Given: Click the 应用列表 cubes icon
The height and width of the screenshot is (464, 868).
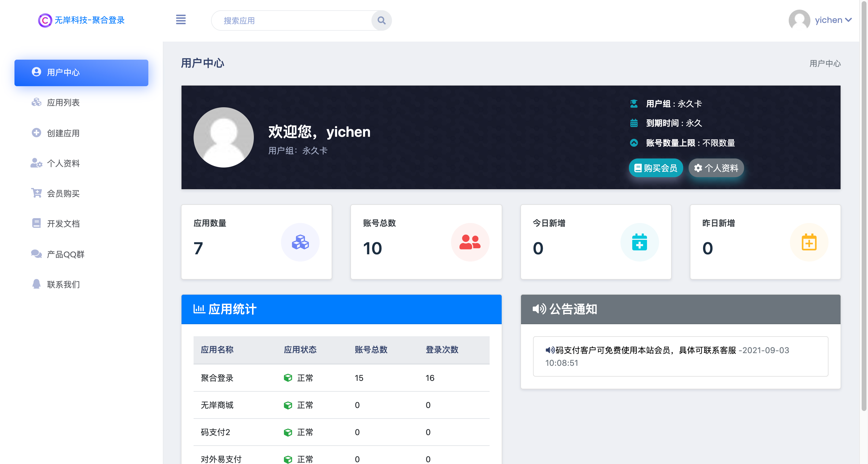Looking at the screenshot, I should pyautogui.click(x=36, y=102).
